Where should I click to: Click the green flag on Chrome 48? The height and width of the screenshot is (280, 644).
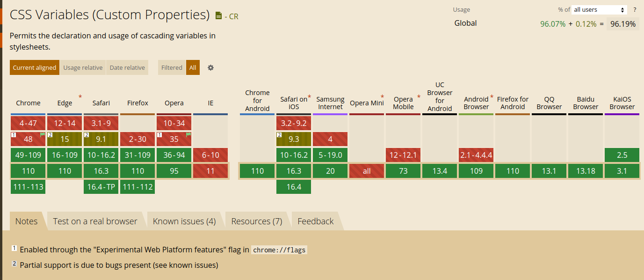[x=43, y=134]
